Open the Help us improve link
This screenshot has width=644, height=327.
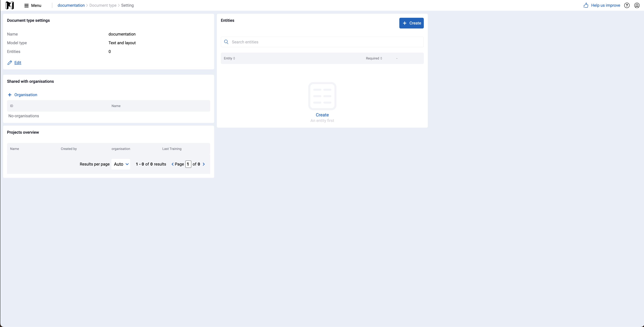pos(605,5)
